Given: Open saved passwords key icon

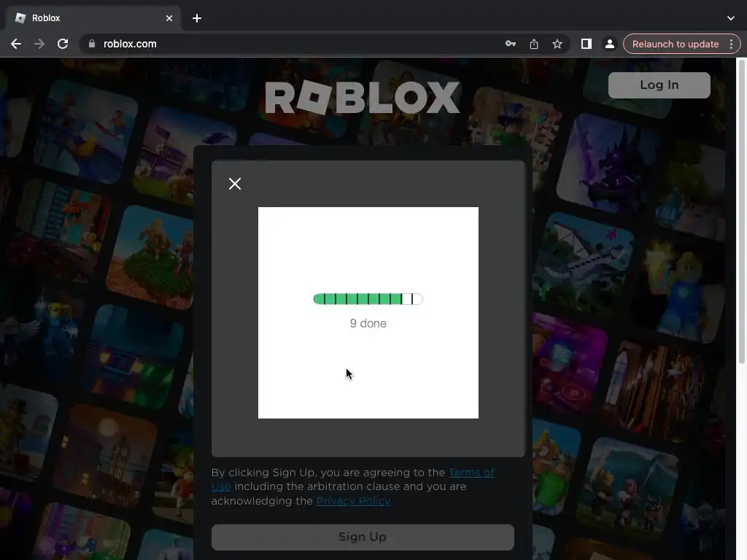Looking at the screenshot, I should (x=510, y=44).
